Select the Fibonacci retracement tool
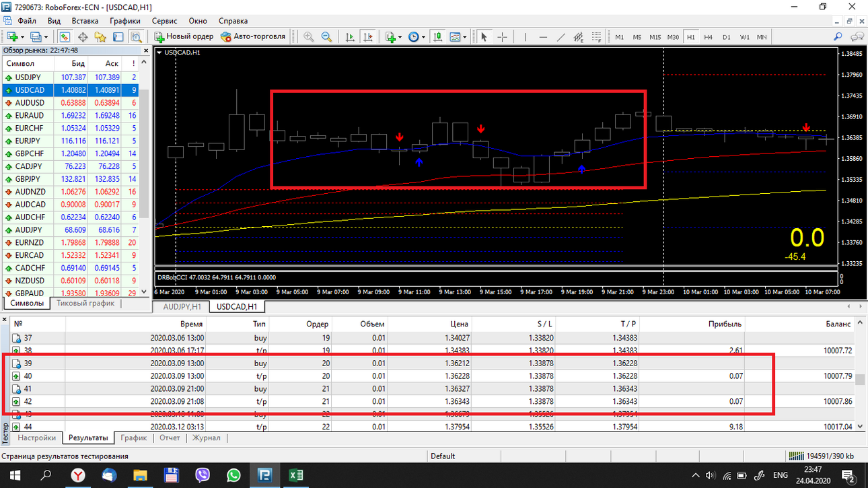 click(x=596, y=36)
